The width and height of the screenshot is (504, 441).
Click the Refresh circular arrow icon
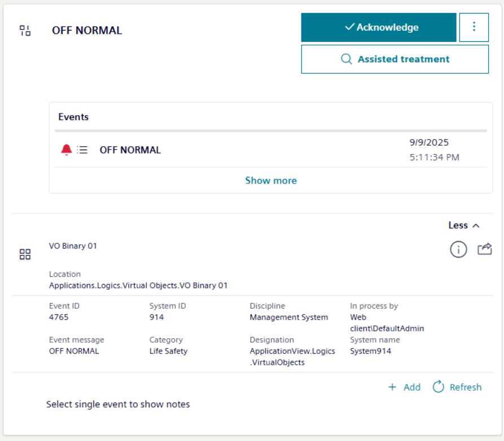click(439, 387)
